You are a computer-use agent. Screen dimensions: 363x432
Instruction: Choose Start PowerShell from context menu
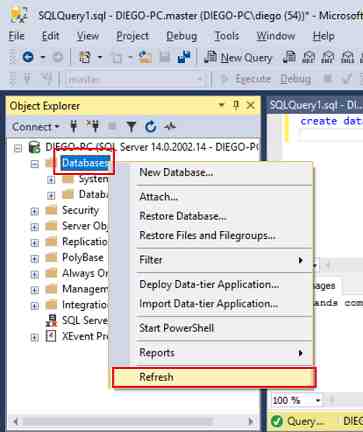tap(212, 328)
